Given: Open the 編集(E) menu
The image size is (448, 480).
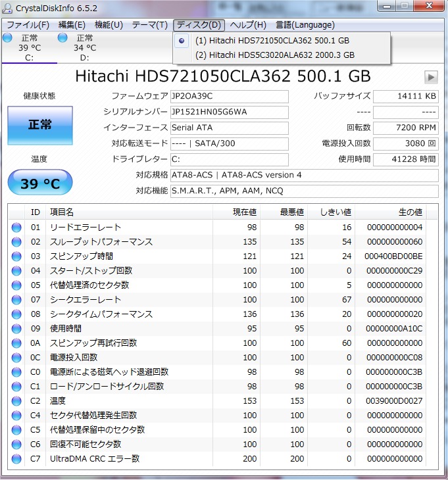Looking at the screenshot, I should coord(72,25).
